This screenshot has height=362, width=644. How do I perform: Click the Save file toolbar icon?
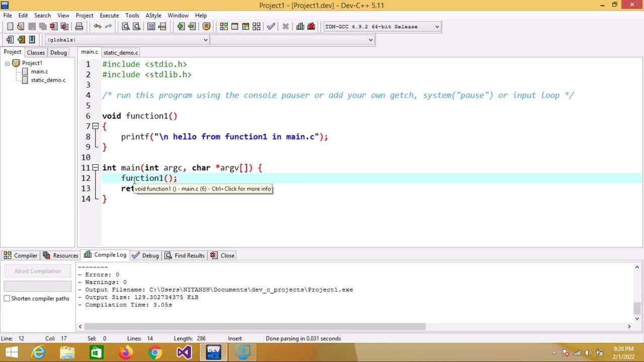coord(32,26)
